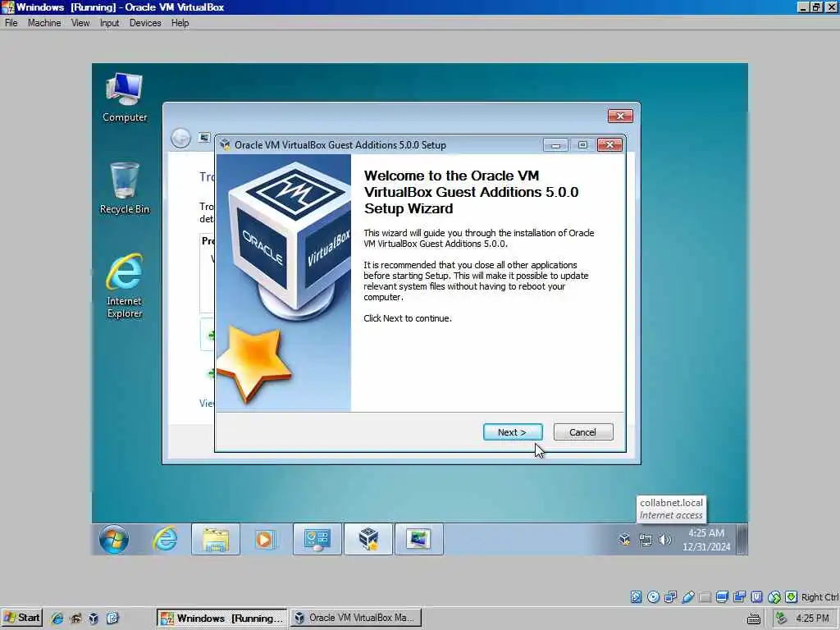
Task: Select the Internet Explorer desktop icon
Action: click(125, 286)
